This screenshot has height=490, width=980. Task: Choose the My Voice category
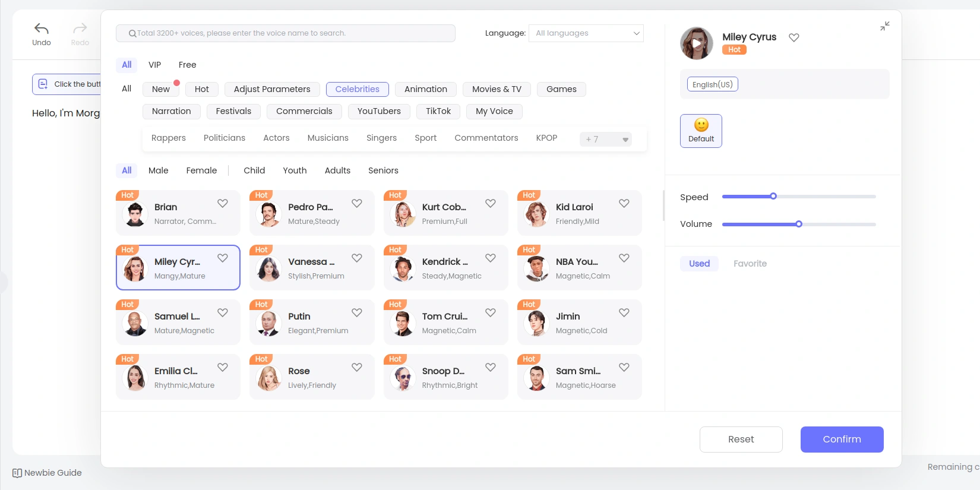click(494, 111)
